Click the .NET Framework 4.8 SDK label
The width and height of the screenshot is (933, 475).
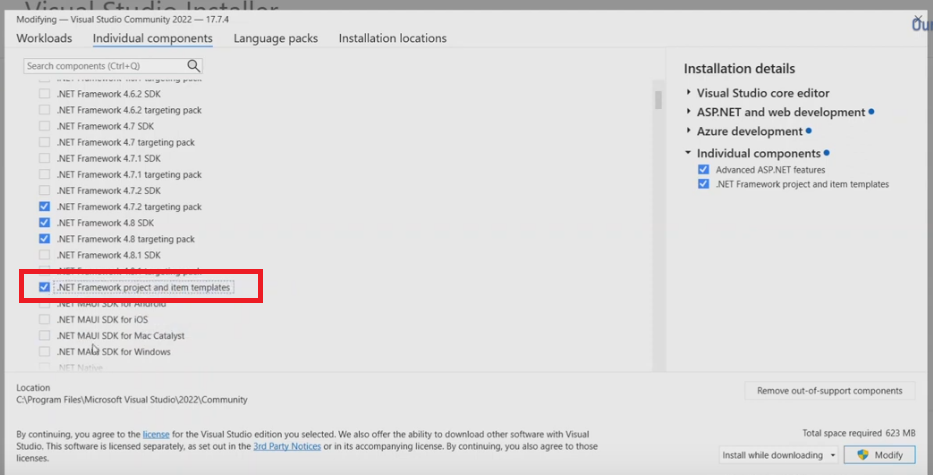(x=105, y=223)
